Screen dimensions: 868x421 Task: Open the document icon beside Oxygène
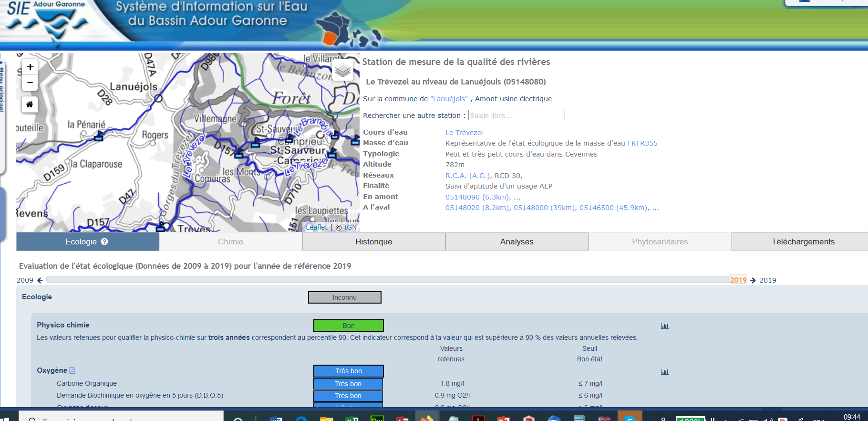click(x=72, y=370)
